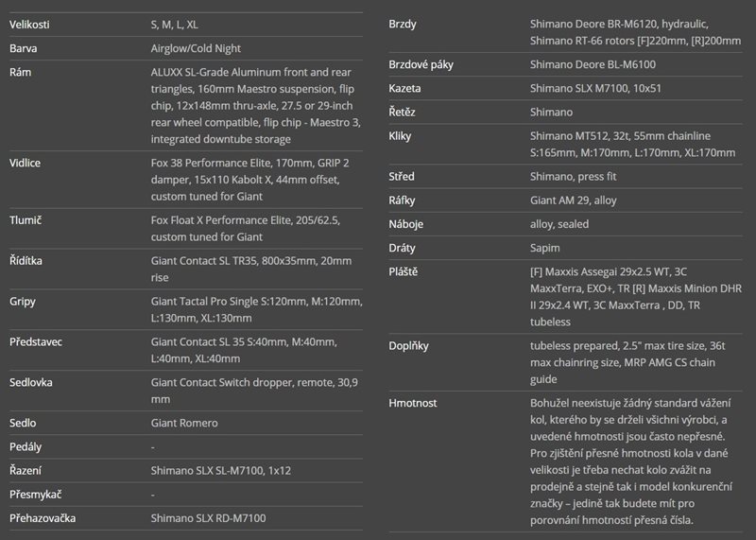Click the Představec row label
The width and height of the screenshot is (756, 540).
click(38, 341)
